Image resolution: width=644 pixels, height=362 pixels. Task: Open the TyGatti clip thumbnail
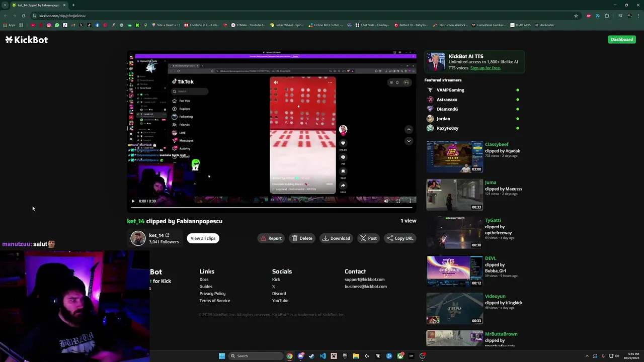(x=454, y=233)
